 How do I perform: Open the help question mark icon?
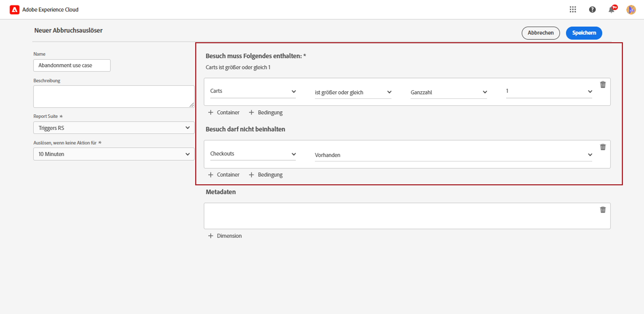coord(592,10)
